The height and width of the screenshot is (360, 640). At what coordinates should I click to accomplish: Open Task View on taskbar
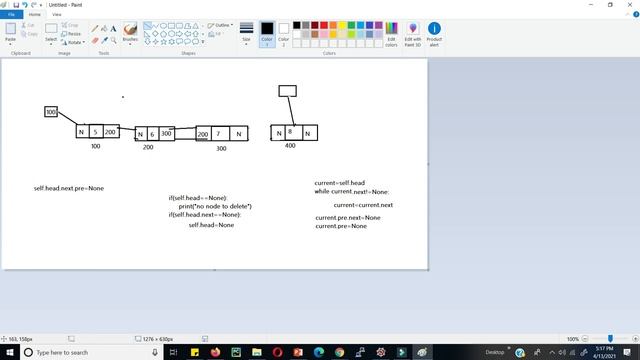point(173,352)
